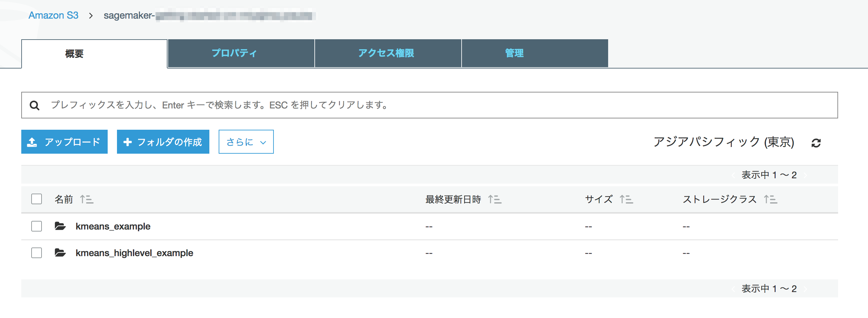Image resolution: width=868 pixels, height=318 pixels.
Task: Go to next page arrow at bottom pagination
Action: 805,289
